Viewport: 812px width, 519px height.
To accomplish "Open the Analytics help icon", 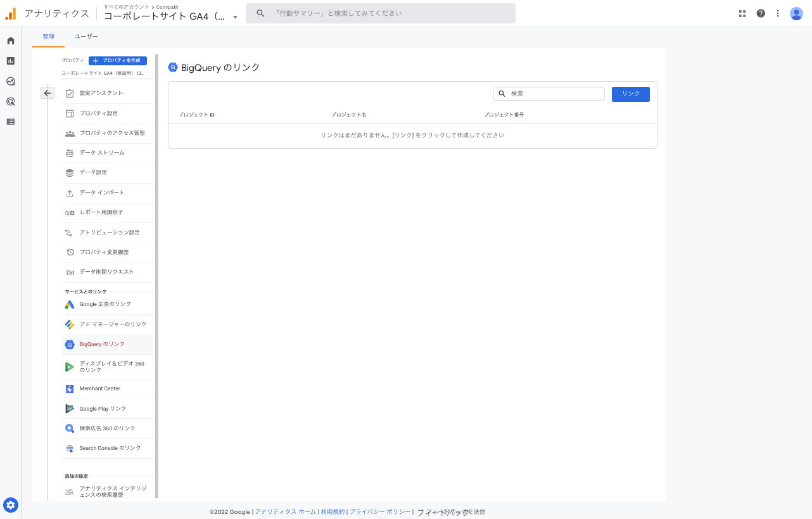I will [x=760, y=13].
